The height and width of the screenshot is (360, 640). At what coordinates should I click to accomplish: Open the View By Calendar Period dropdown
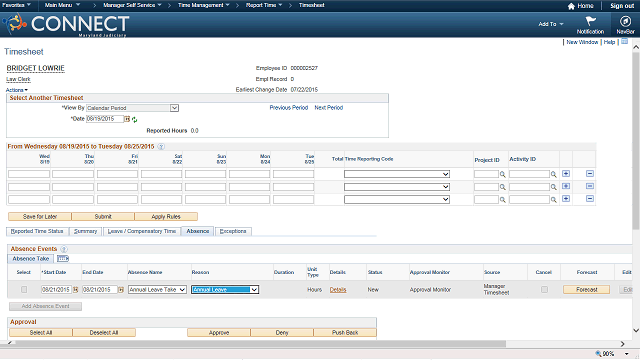[x=133, y=108]
